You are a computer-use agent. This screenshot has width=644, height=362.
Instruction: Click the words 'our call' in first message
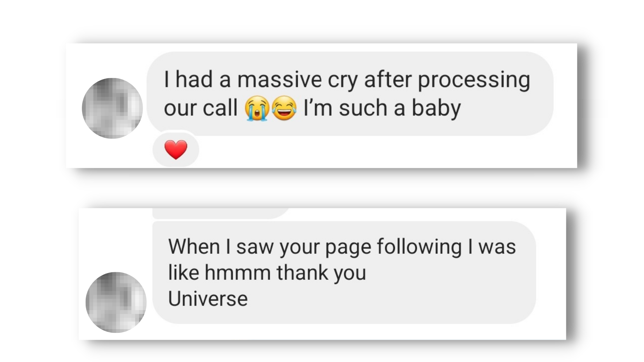(200, 108)
